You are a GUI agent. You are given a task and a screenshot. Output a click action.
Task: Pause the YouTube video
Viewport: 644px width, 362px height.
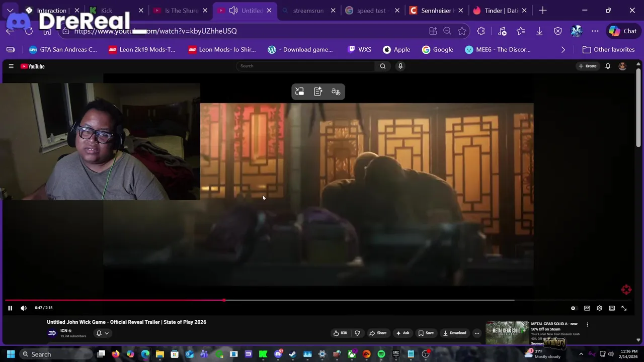coord(10,308)
